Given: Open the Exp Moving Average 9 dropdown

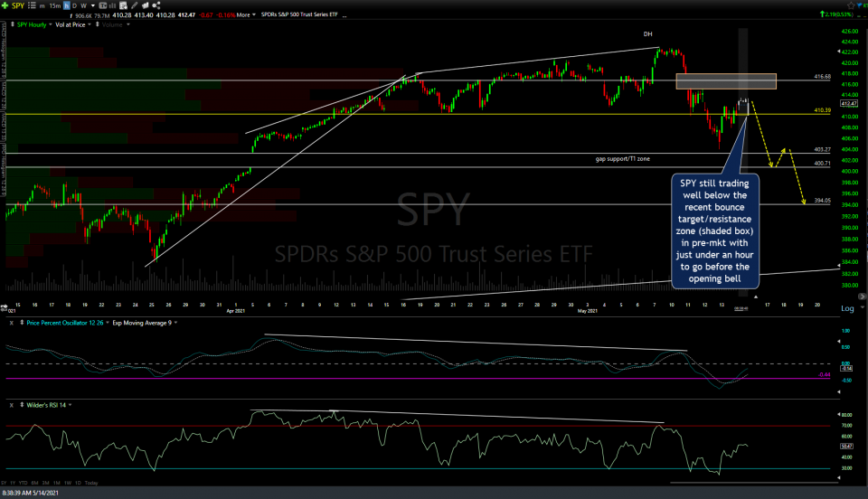Looking at the screenshot, I should pos(175,323).
